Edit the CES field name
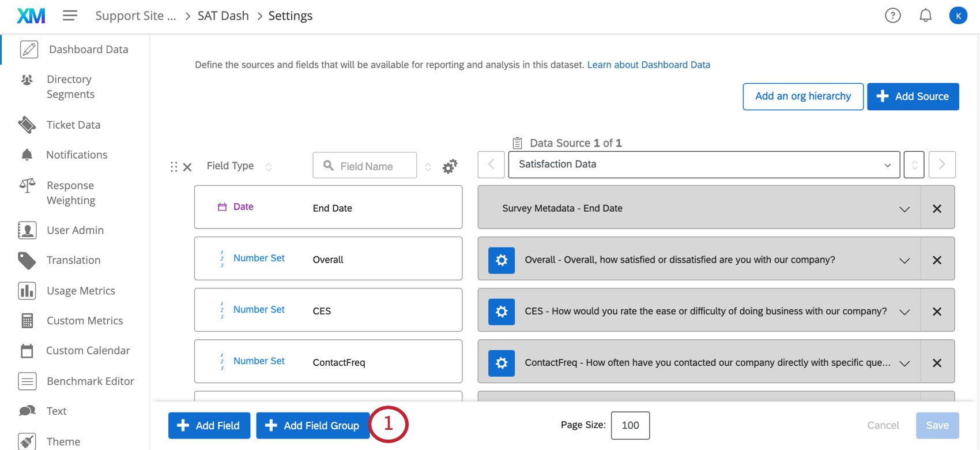Image resolution: width=980 pixels, height=450 pixels. 322,311
